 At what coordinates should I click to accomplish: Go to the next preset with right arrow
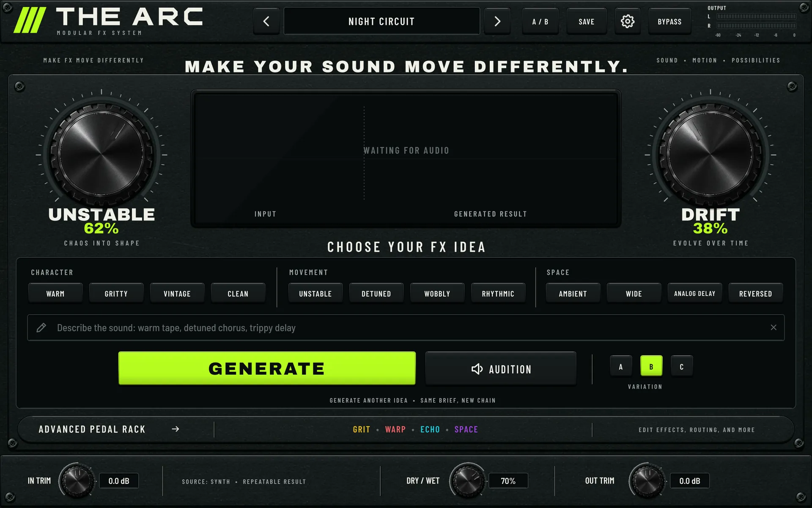497,21
